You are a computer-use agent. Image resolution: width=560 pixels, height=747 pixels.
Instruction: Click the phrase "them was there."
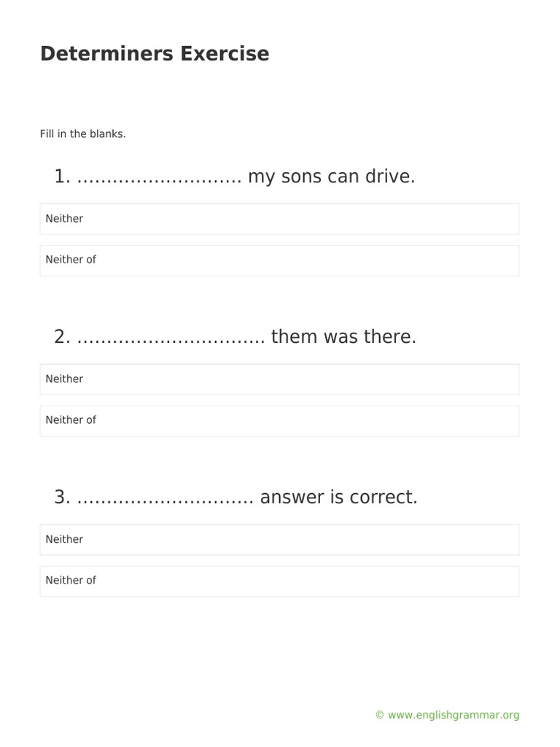pyautogui.click(x=343, y=337)
